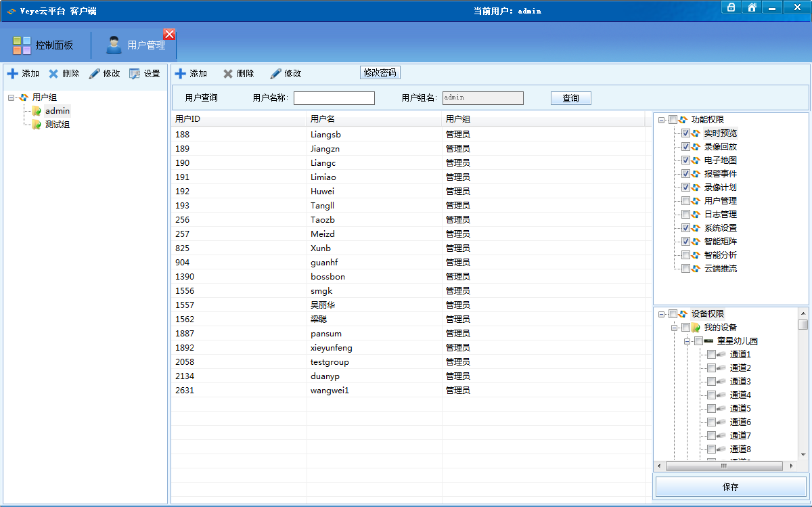Uncheck the 实时预览 permission checkbox
This screenshot has height=507, width=812.
[x=685, y=133]
